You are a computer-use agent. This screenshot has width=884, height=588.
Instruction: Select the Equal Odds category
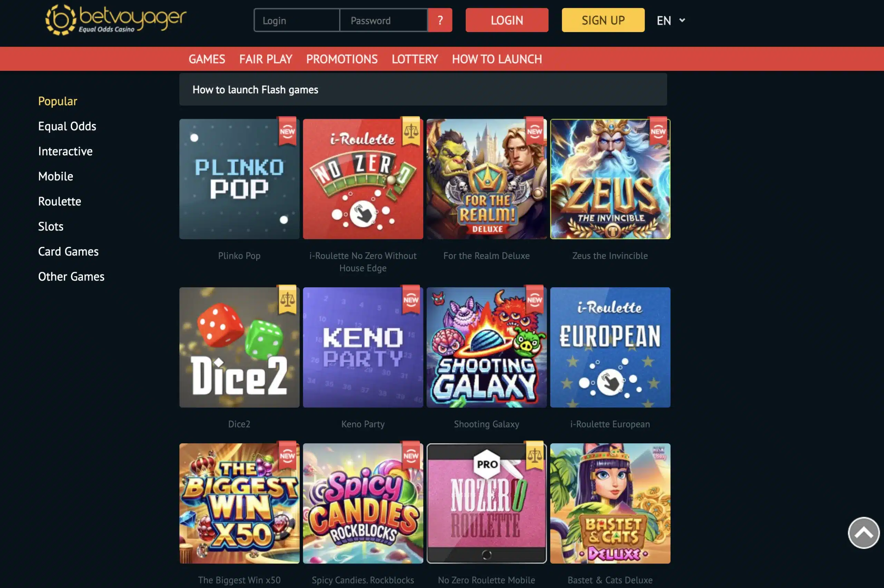click(x=67, y=126)
